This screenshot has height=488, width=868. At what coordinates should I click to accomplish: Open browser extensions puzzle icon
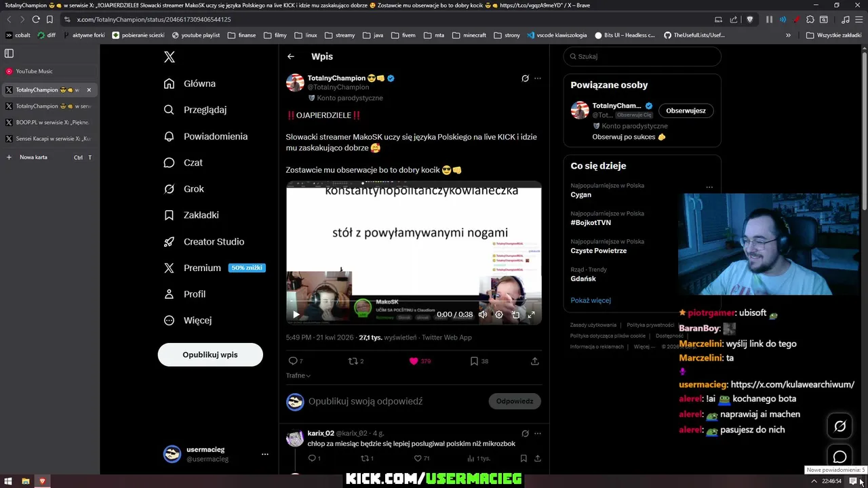click(x=810, y=20)
